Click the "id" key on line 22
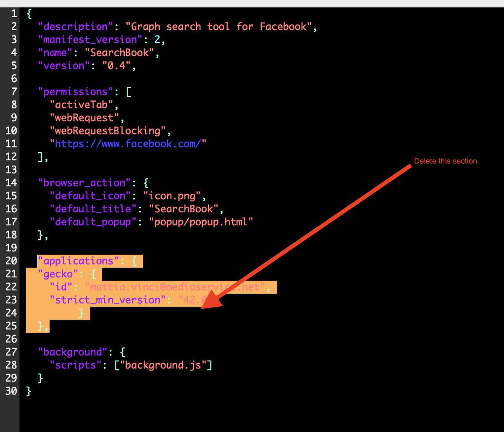 tap(61, 287)
